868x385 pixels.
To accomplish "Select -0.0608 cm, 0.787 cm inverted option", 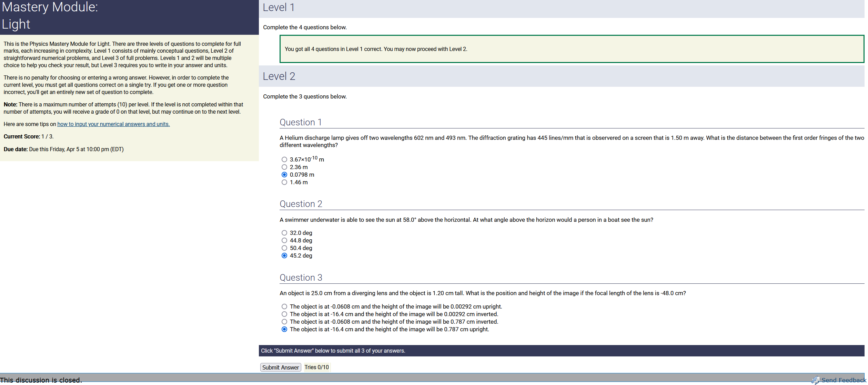I will (x=284, y=322).
